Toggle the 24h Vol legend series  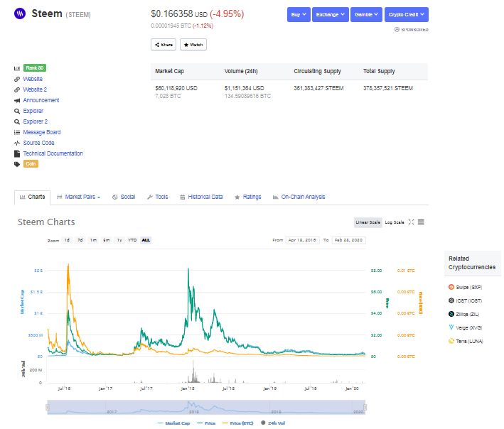273,423
